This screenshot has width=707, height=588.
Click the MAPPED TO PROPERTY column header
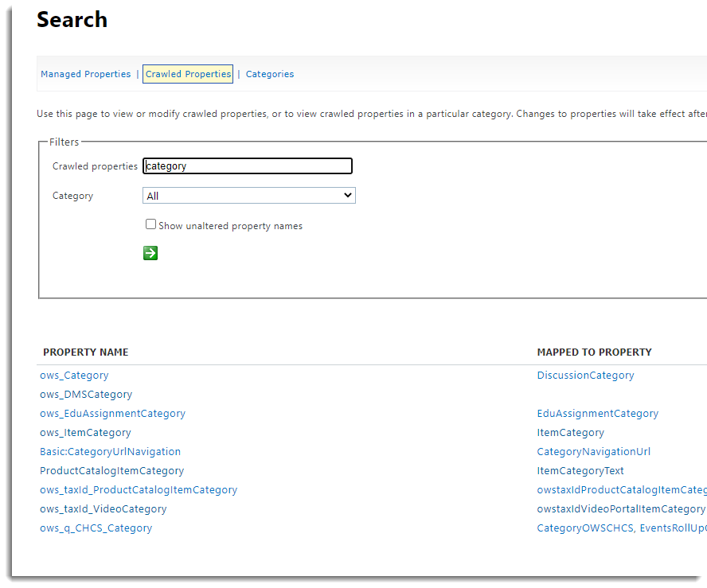pos(594,352)
